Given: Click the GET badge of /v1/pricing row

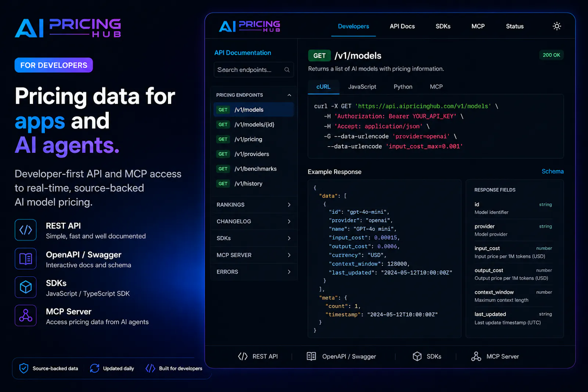Looking at the screenshot, I should (223, 139).
